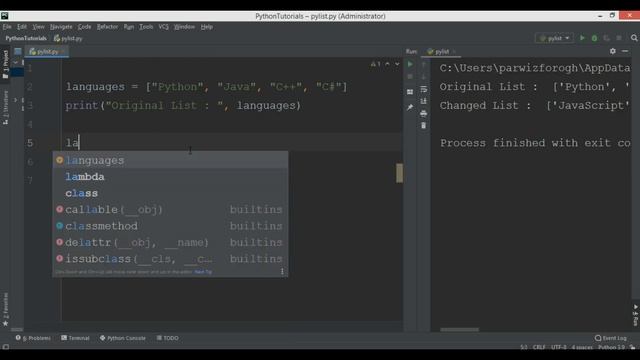Clear all Run console output with trash icon

click(x=423, y=126)
